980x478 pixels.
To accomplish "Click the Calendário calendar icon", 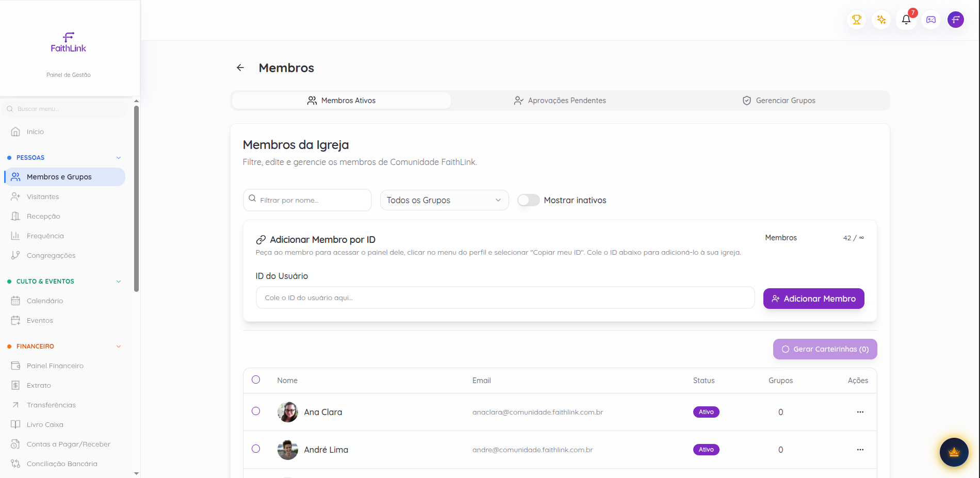I will point(15,301).
